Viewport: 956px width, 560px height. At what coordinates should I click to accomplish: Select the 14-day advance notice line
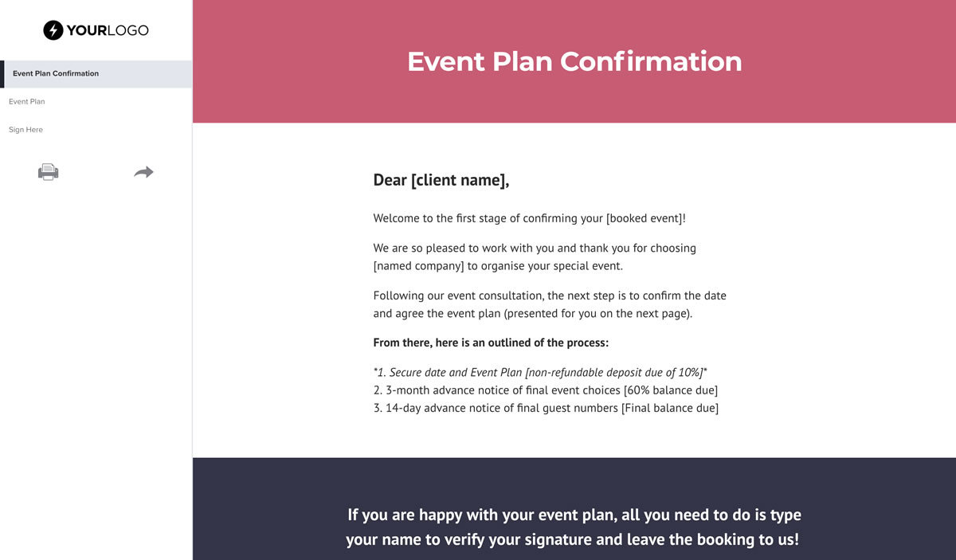click(x=545, y=407)
